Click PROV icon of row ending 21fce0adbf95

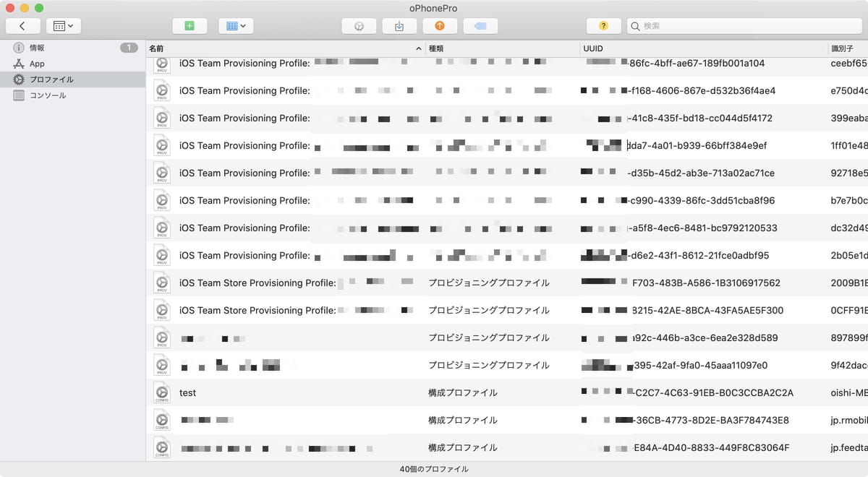(x=162, y=255)
